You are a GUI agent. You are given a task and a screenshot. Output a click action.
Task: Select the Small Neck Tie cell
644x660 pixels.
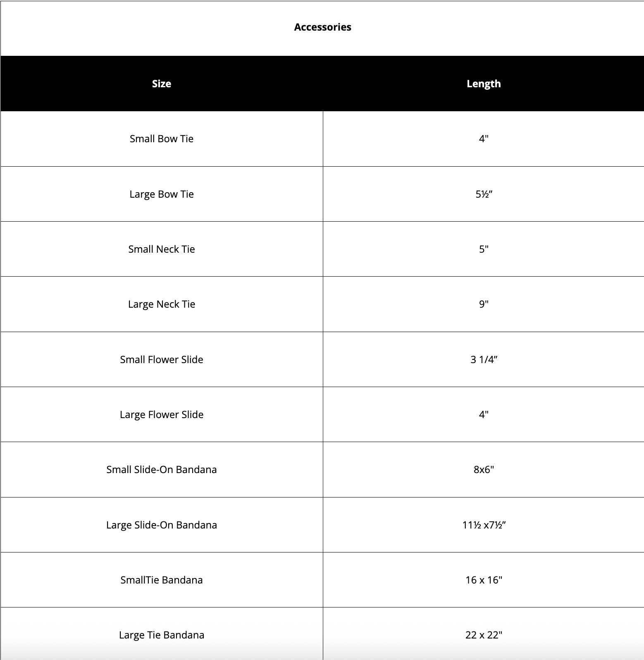pos(162,249)
